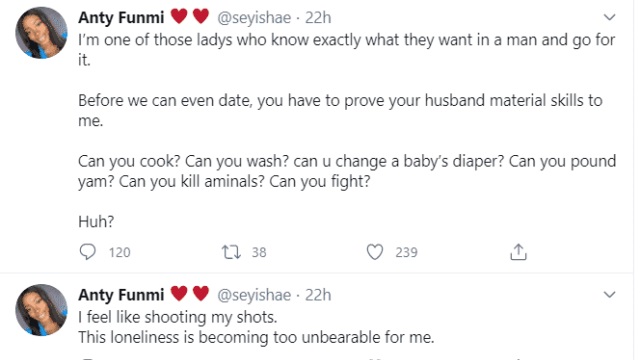The height and width of the screenshot is (360, 640).
Task: View the 239 likes count
Action: coord(406,252)
